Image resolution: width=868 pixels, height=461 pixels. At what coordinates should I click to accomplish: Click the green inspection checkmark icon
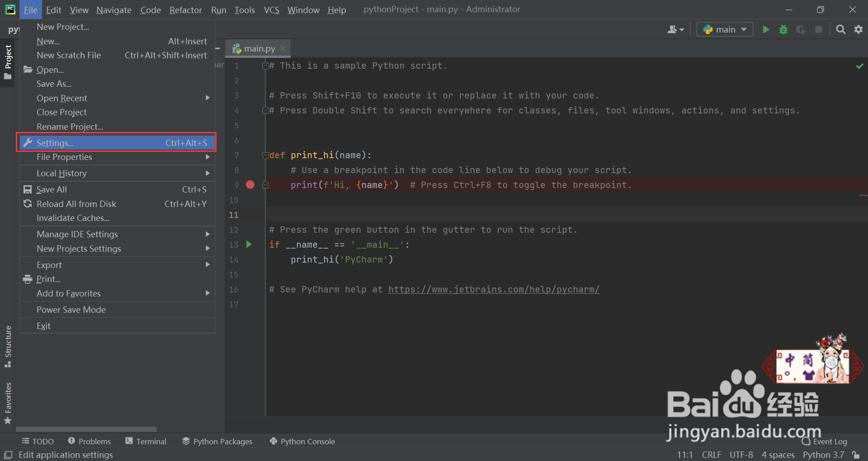click(x=859, y=66)
